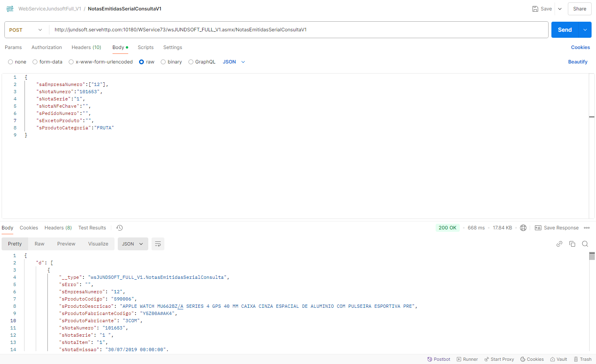Click the response pane vertical scrollbar thumb

coord(592,256)
